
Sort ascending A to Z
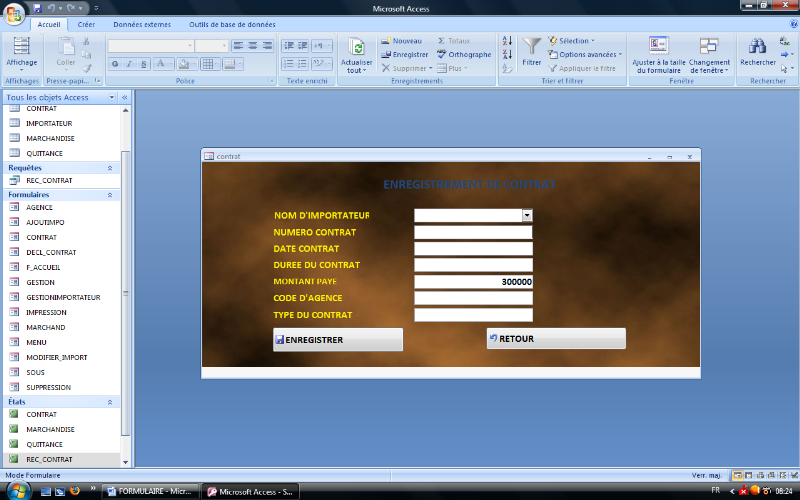(507, 41)
